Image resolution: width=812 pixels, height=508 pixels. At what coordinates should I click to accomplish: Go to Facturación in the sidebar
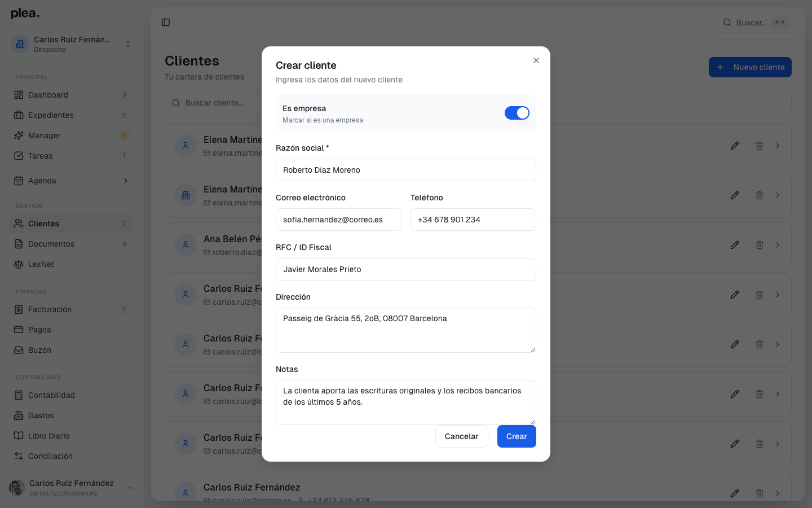pyautogui.click(x=72, y=309)
